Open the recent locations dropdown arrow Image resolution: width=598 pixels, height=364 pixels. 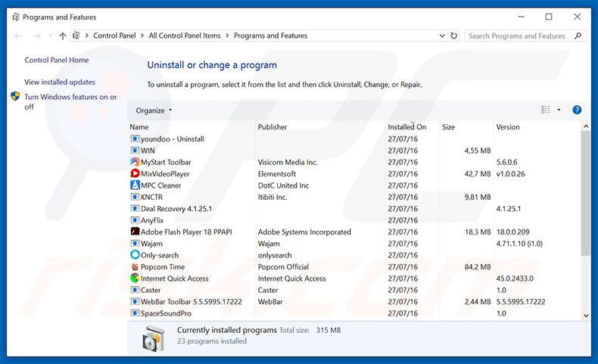click(x=50, y=36)
